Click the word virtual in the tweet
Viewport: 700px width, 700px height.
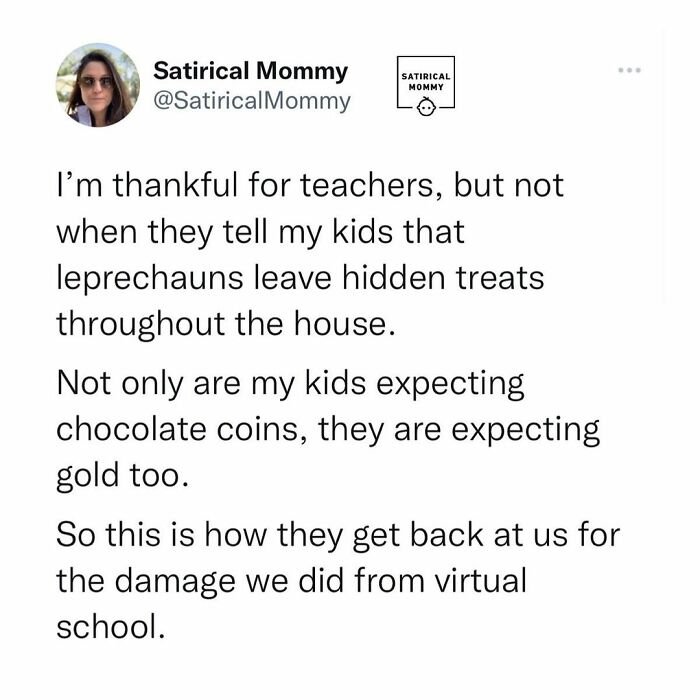pos(480,580)
